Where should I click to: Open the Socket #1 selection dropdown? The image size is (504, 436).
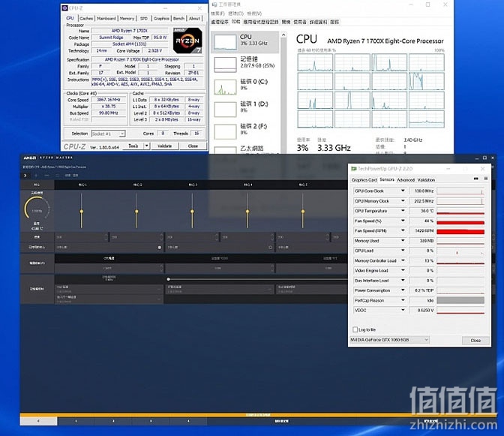108,134
